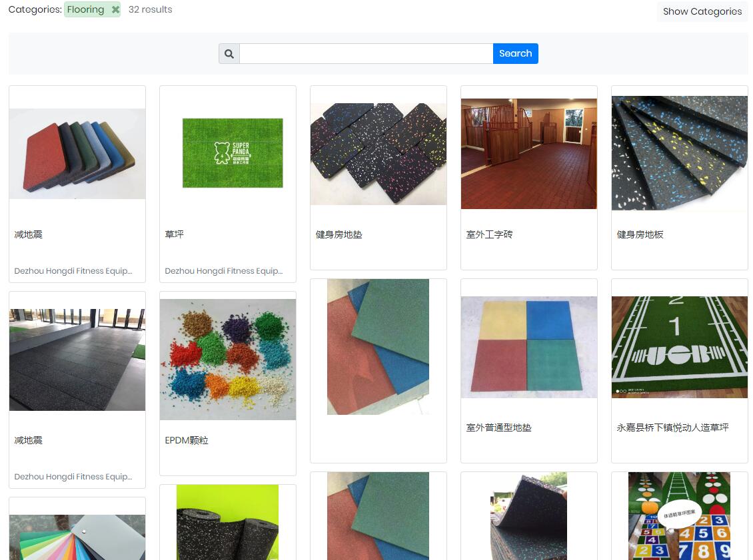Open the color fan swatch thumbnail
The width and height of the screenshot is (753, 560).
[77, 537]
